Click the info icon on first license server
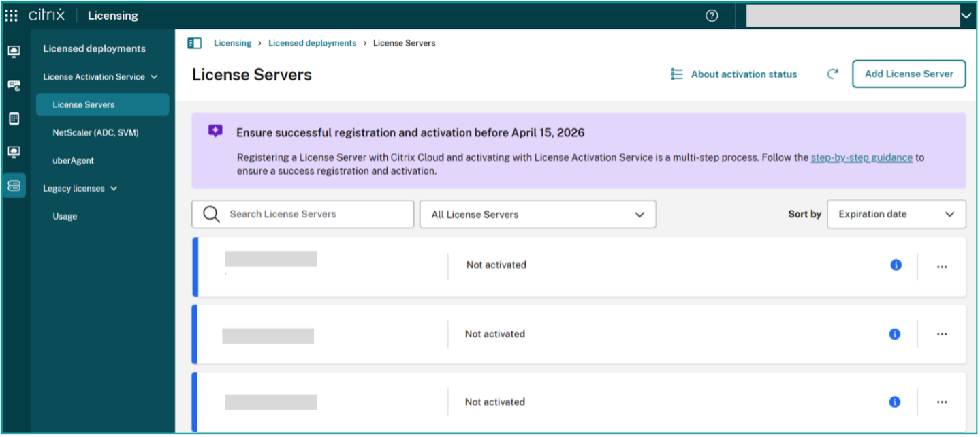This screenshot has height=437, width=980. (x=896, y=265)
